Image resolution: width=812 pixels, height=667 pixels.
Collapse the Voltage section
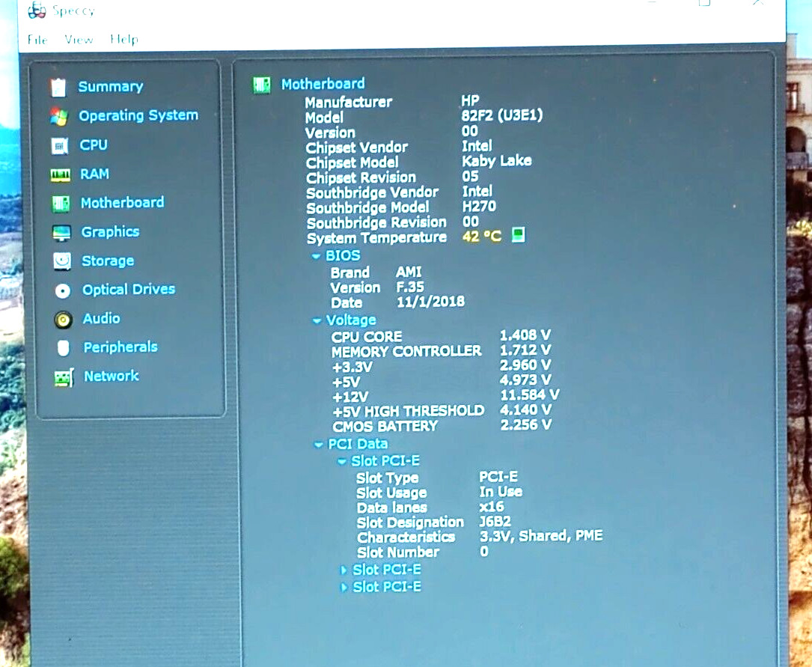tap(317, 321)
